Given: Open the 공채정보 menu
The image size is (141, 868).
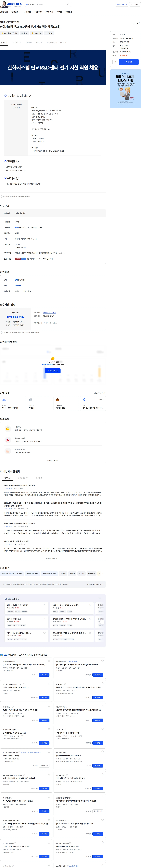Looking at the screenshot, I should coord(27,12).
